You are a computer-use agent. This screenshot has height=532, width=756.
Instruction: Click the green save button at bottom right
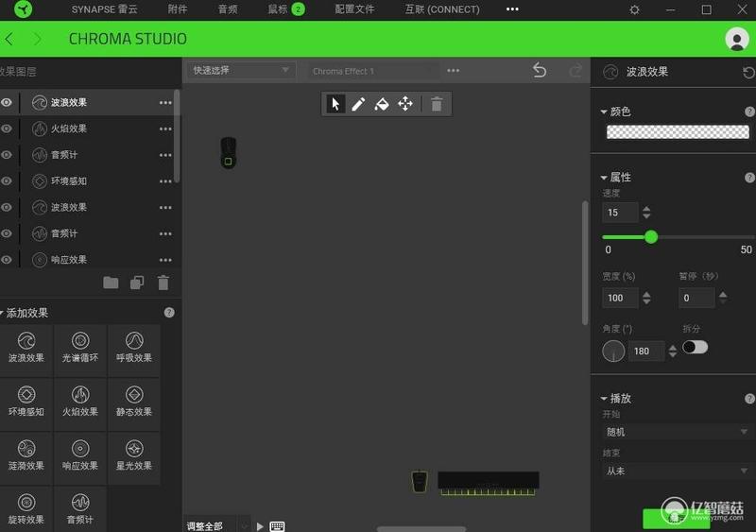click(x=676, y=519)
